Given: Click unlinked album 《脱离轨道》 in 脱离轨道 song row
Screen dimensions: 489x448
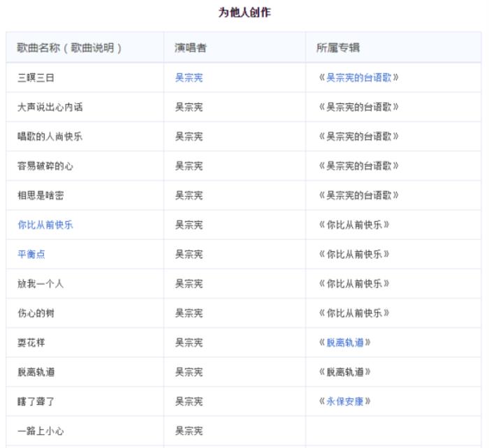Looking at the screenshot, I should point(344,372).
